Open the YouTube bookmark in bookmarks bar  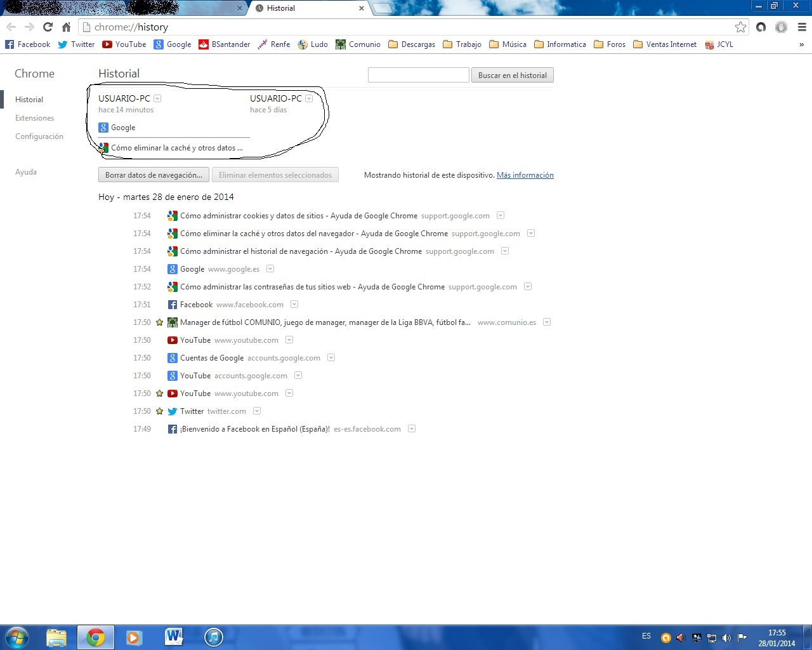(x=124, y=44)
